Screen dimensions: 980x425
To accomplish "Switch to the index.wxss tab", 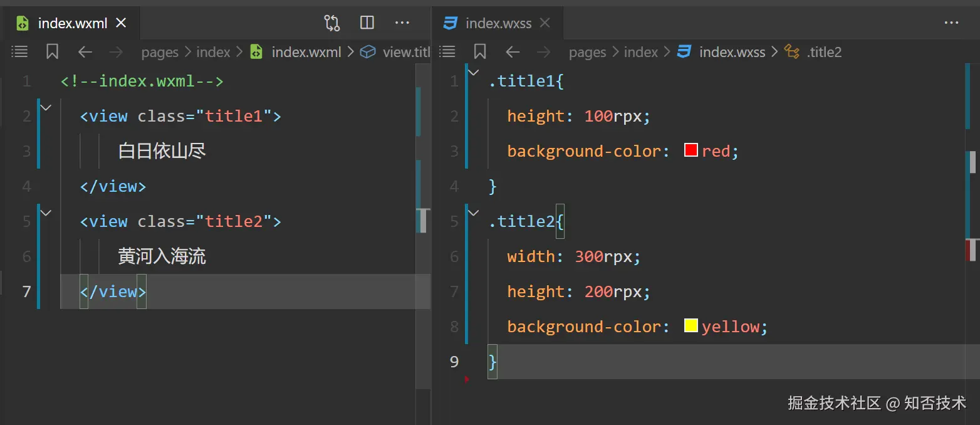I will click(x=498, y=23).
